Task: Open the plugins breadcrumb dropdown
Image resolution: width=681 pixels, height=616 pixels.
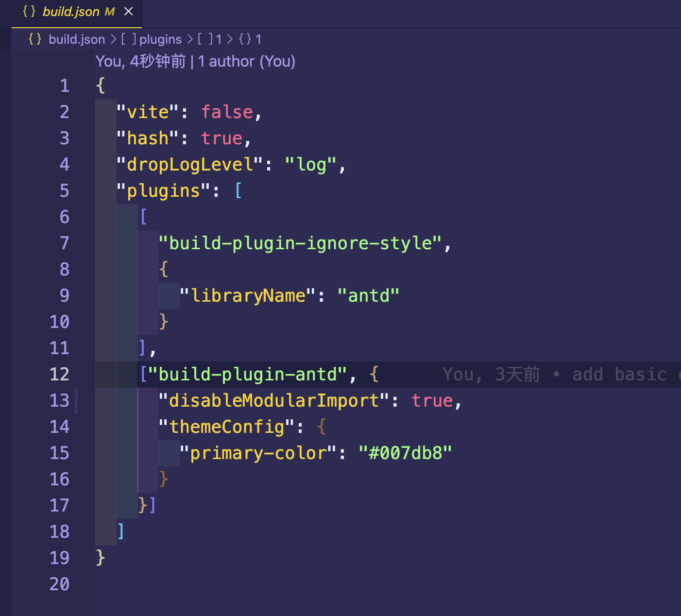Action: pyautogui.click(x=160, y=39)
